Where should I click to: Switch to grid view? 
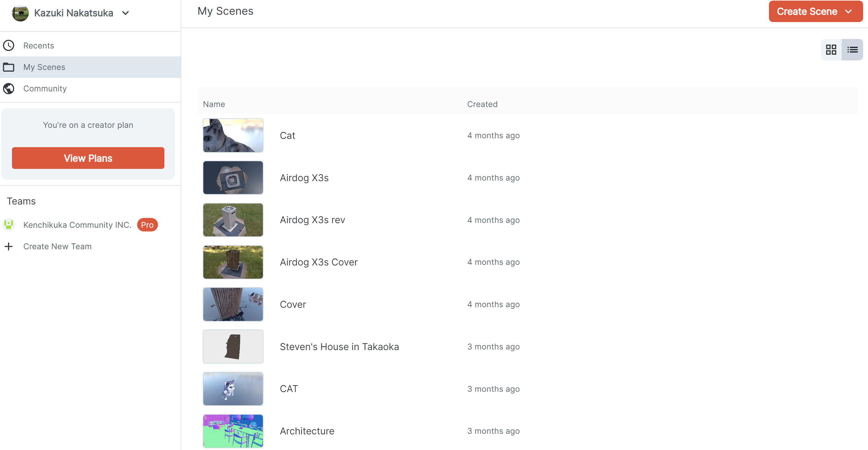click(x=831, y=50)
